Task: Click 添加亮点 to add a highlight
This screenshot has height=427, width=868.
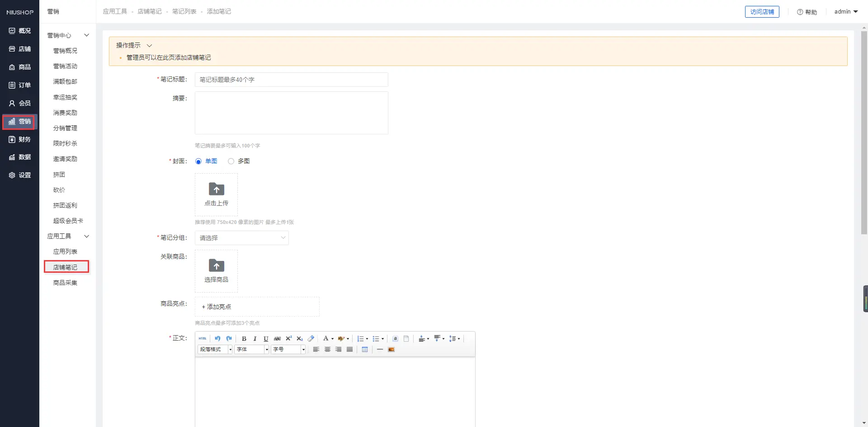Action: pos(217,307)
